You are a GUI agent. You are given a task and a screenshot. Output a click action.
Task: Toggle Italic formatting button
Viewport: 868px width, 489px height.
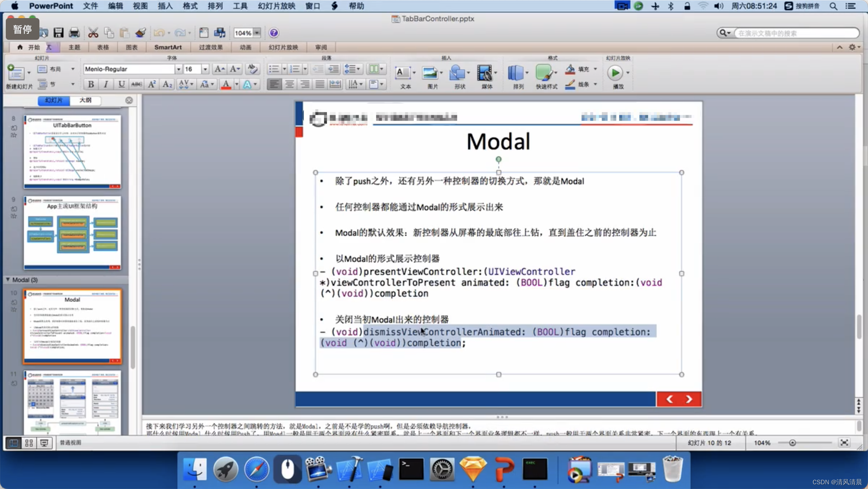[x=106, y=84]
